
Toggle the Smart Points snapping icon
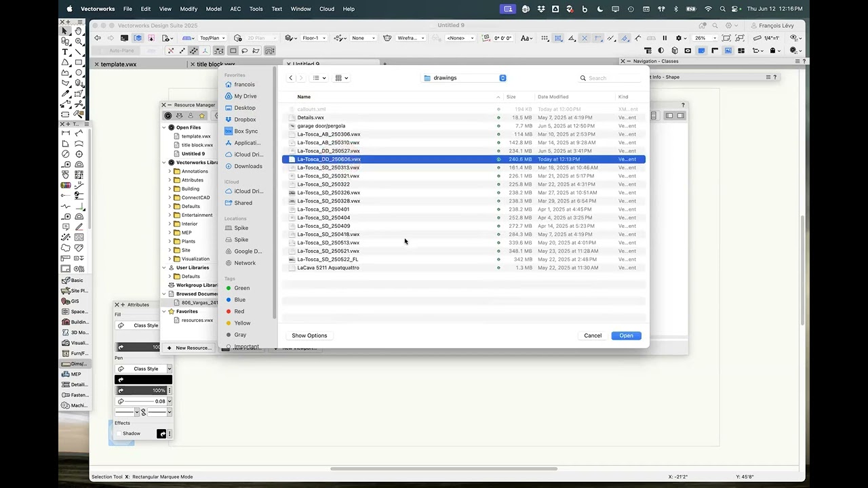[598, 38]
